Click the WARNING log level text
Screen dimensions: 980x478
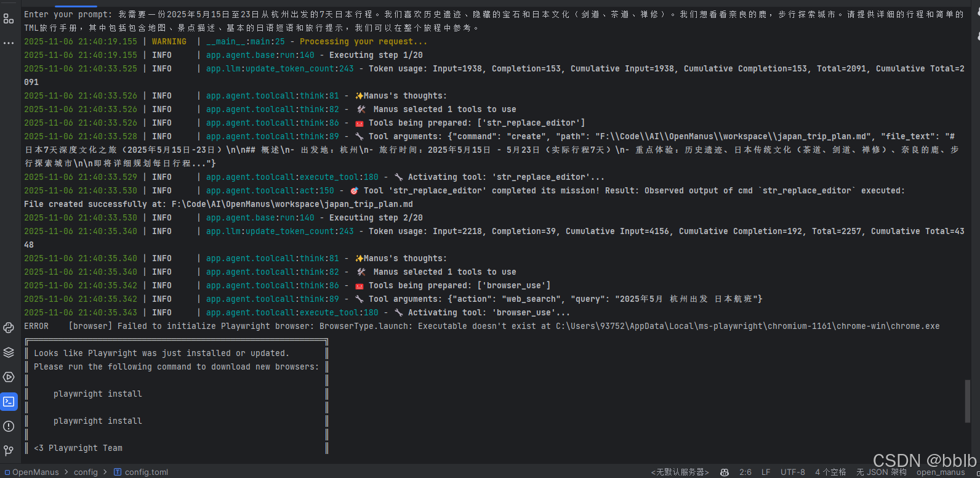(169, 41)
